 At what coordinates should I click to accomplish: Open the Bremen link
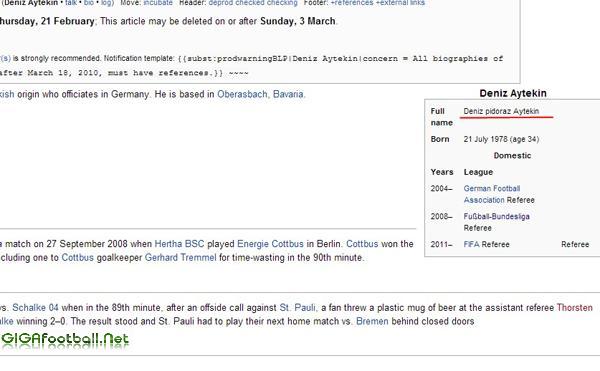pyautogui.click(x=372, y=321)
